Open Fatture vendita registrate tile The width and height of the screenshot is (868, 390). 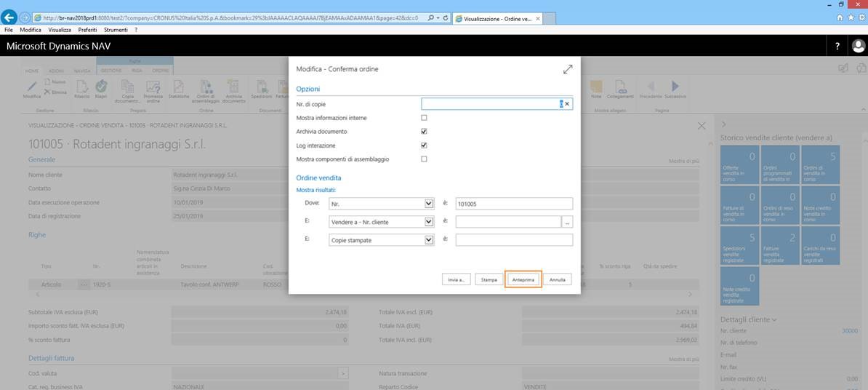[x=780, y=245]
